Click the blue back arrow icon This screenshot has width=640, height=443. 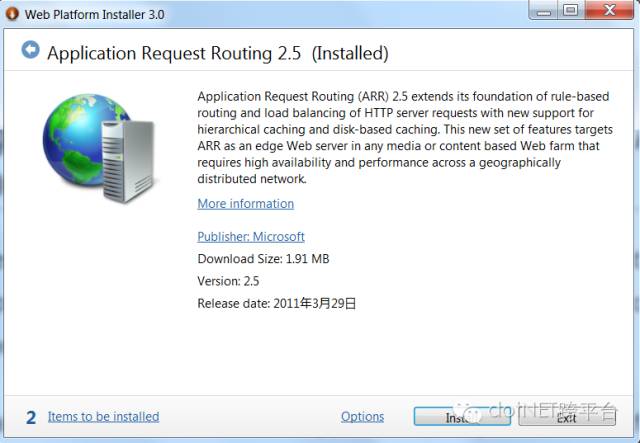click(31, 50)
